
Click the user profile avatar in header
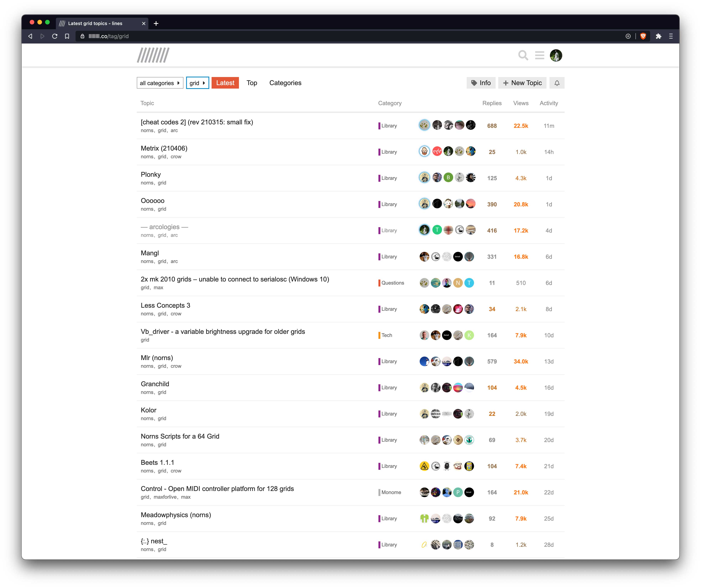tap(556, 55)
